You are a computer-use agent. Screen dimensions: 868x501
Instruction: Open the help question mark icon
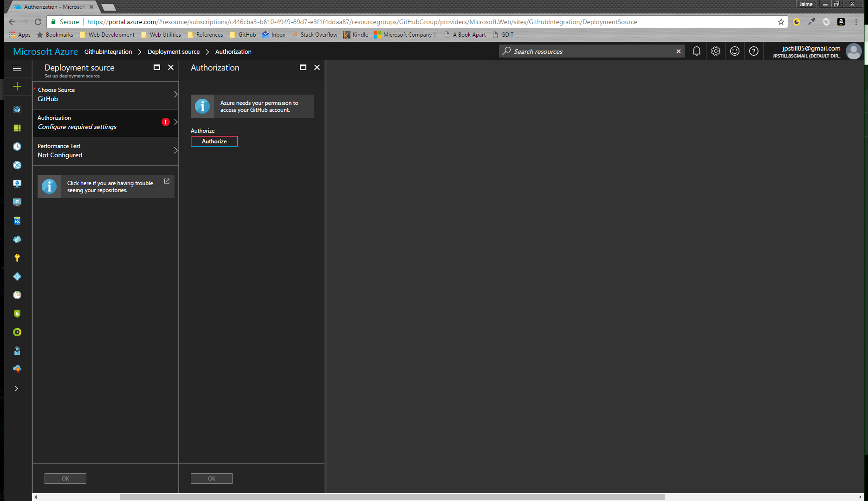pyautogui.click(x=753, y=51)
